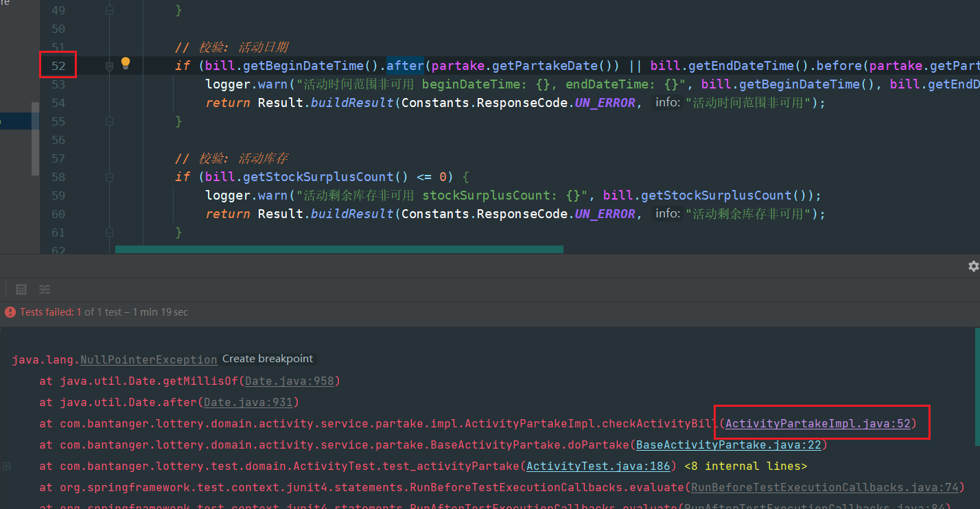
Task: Click the yellow lightbulb quick-fix icon
Action: (x=126, y=63)
